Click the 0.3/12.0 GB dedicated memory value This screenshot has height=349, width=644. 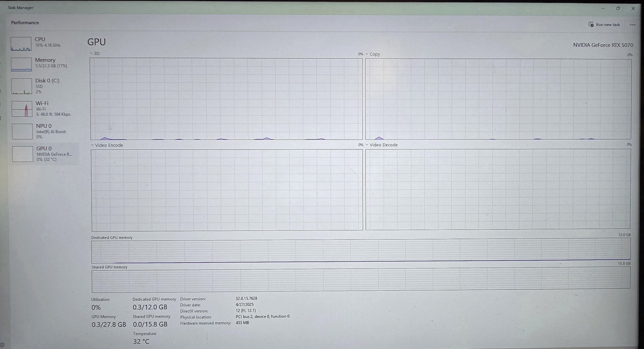150,307
